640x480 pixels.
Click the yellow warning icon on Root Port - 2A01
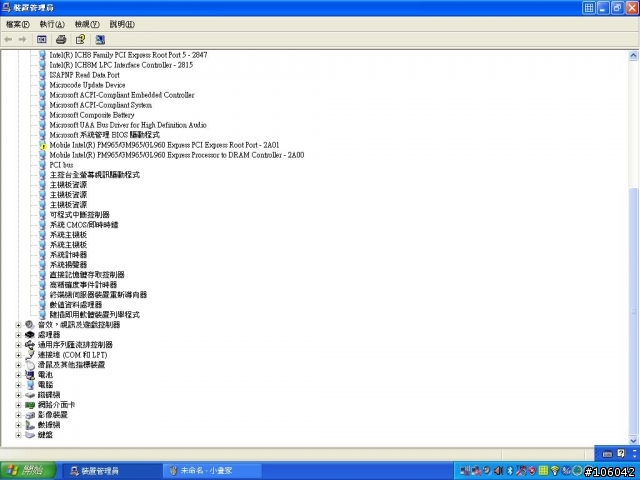tap(42, 145)
